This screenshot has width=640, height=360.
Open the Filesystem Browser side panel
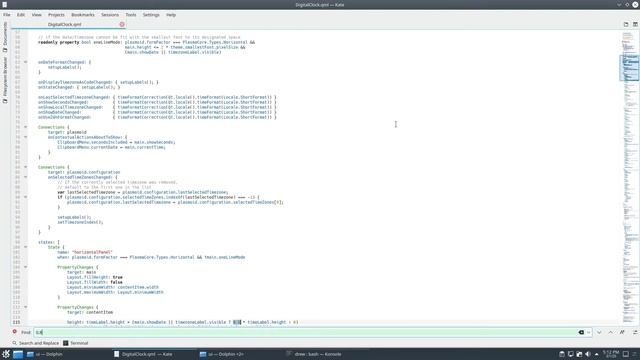point(5,80)
